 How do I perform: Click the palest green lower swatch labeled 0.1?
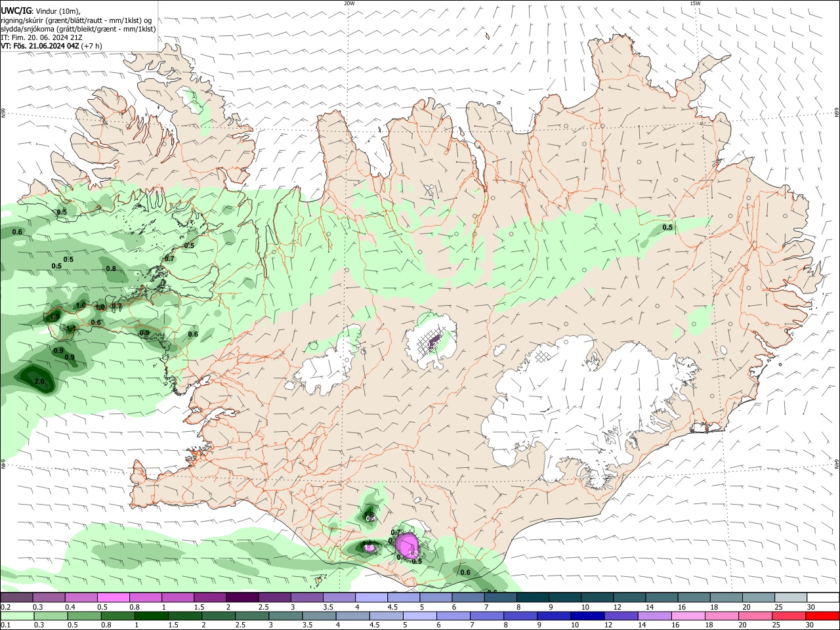(x=16, y=616)
